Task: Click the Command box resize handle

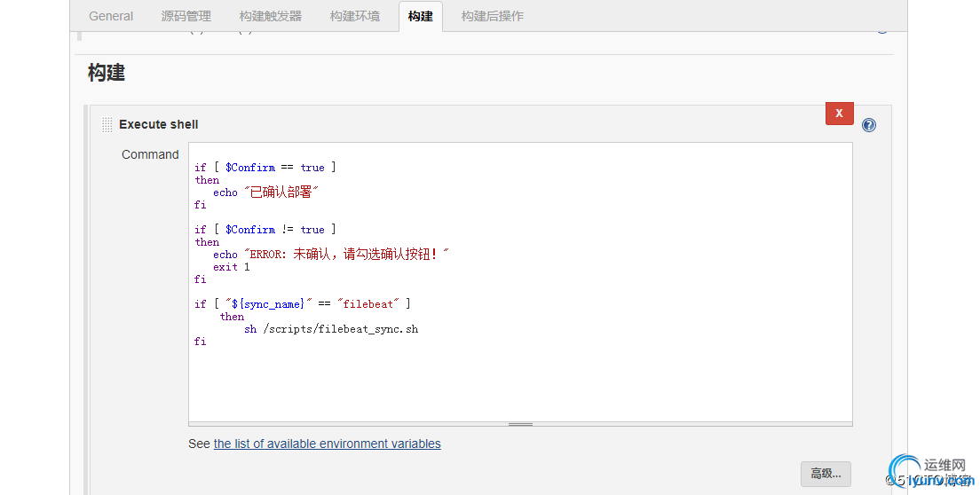Action: (x=520, y=424)
